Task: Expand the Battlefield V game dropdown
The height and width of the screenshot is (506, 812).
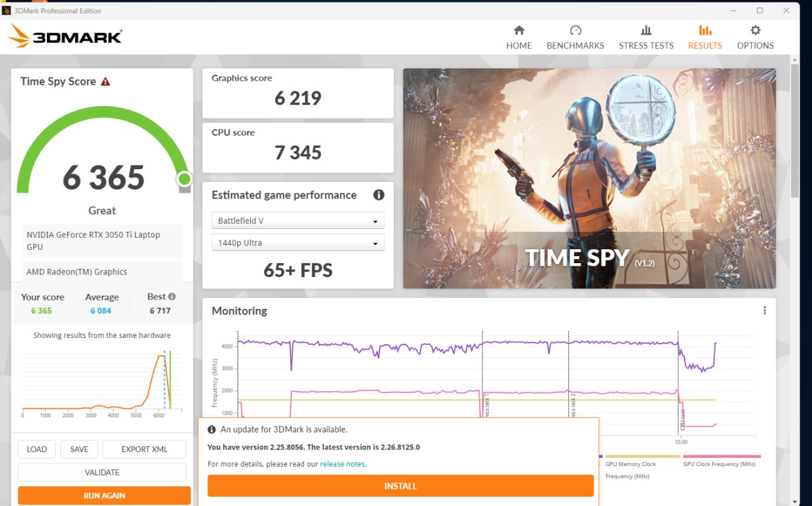Action: tap(298, 221)
